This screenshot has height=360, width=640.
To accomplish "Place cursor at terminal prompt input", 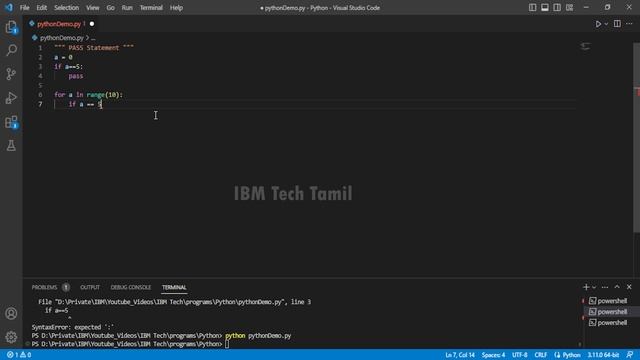I will 227,344.
